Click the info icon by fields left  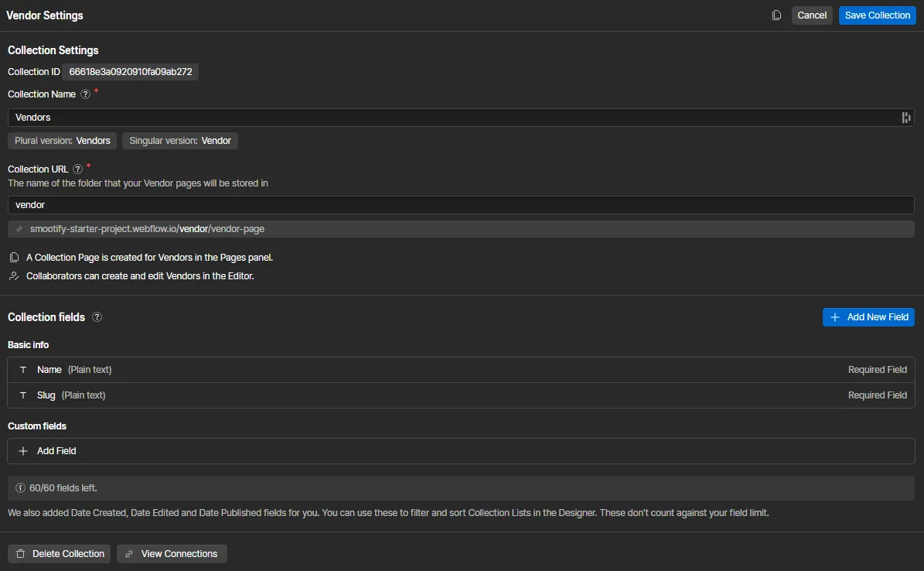click(20, 488)
